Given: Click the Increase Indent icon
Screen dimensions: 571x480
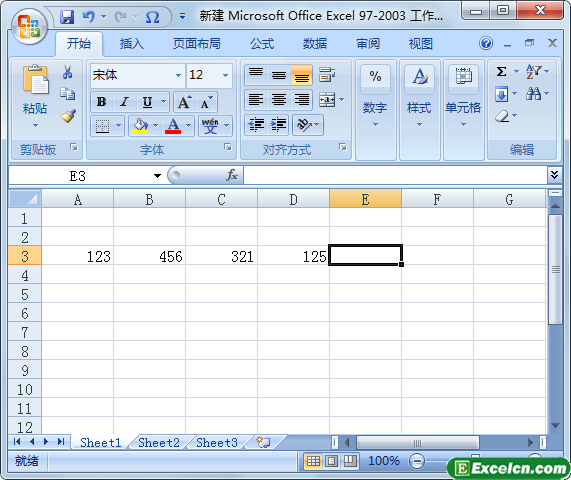Looking at the screenshot, I should [278, 125].
